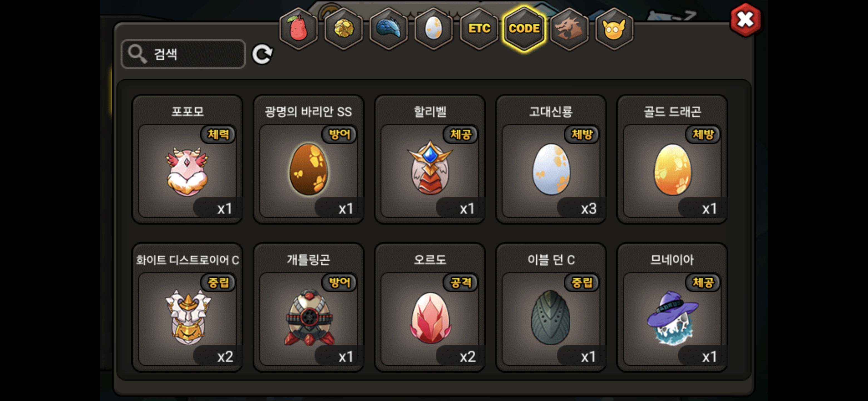
Task: Select the yellow owl face tab
Action: 614,29
